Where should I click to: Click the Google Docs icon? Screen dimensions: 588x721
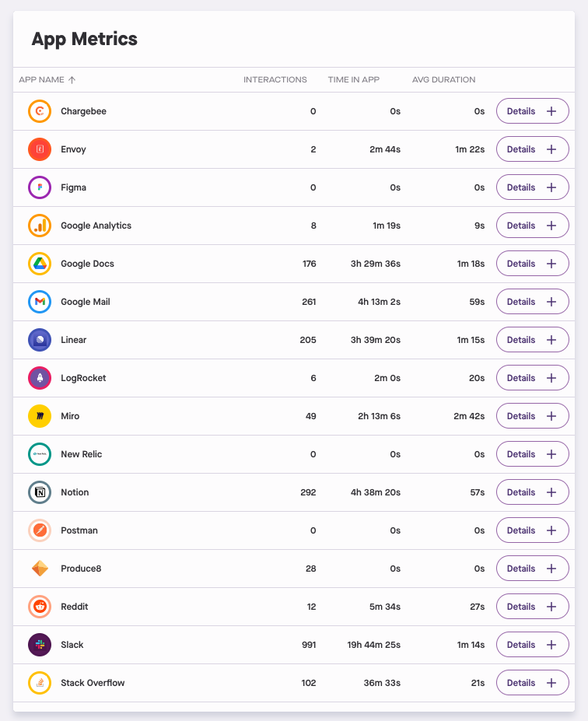(x=40, y=264)
